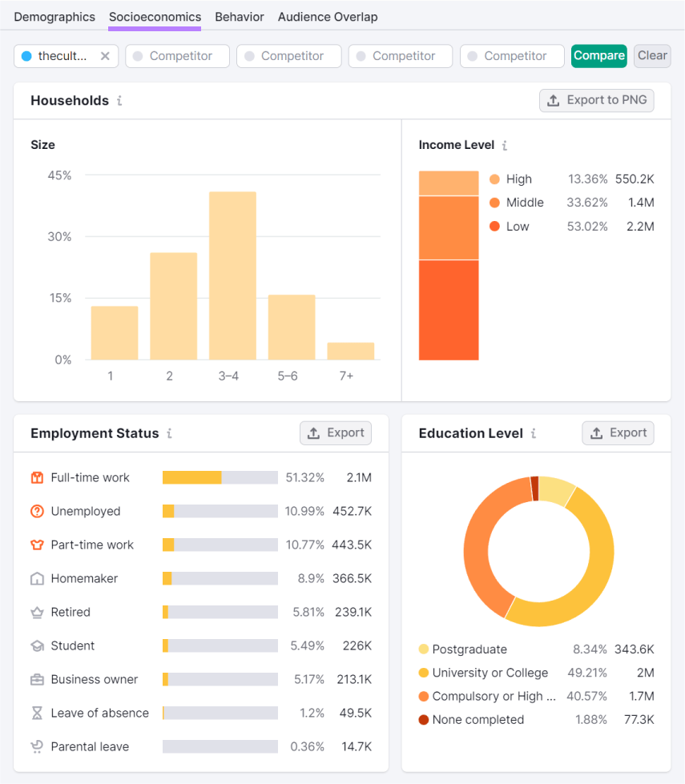The width and height of the screenshot is (685, 784).
Task: Click the Full-time work briefcase icon
Action: coord(37,477)
